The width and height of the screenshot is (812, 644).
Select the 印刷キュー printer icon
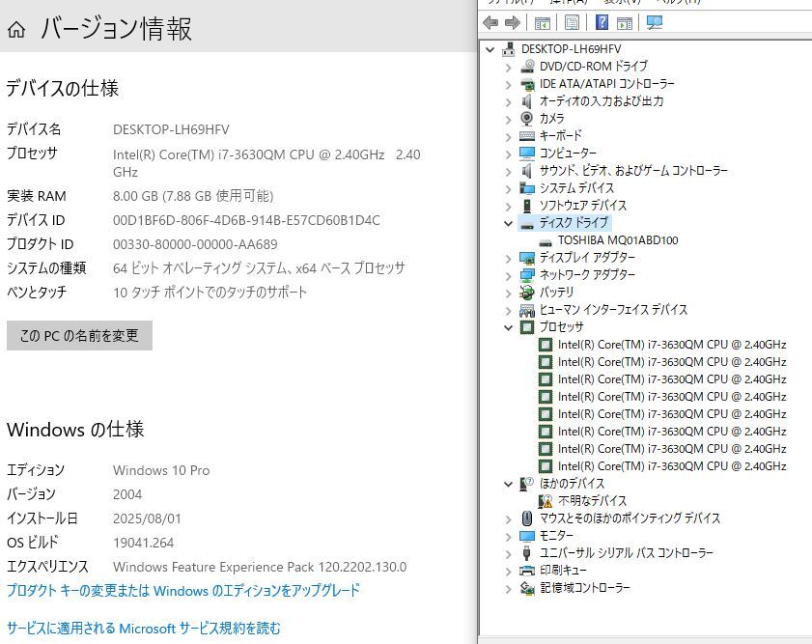pos(527,571)
